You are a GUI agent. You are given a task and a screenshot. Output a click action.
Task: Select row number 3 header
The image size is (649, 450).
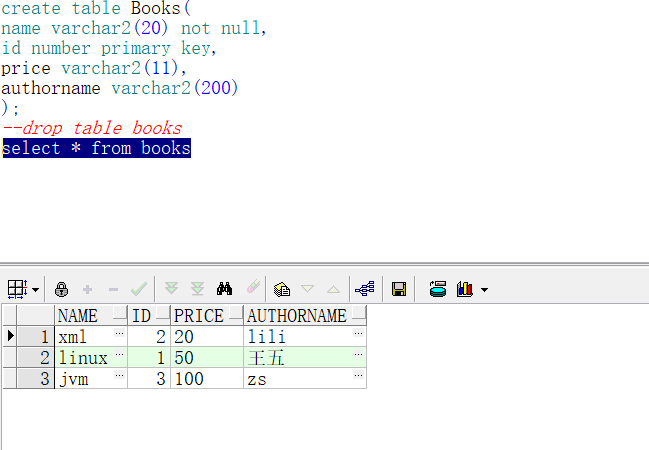click(36, 378)
